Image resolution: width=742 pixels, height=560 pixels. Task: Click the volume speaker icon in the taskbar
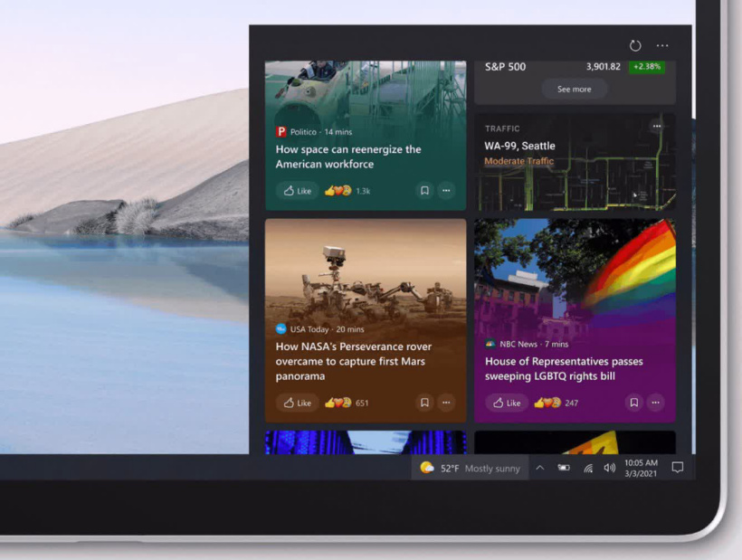(609, 468)
